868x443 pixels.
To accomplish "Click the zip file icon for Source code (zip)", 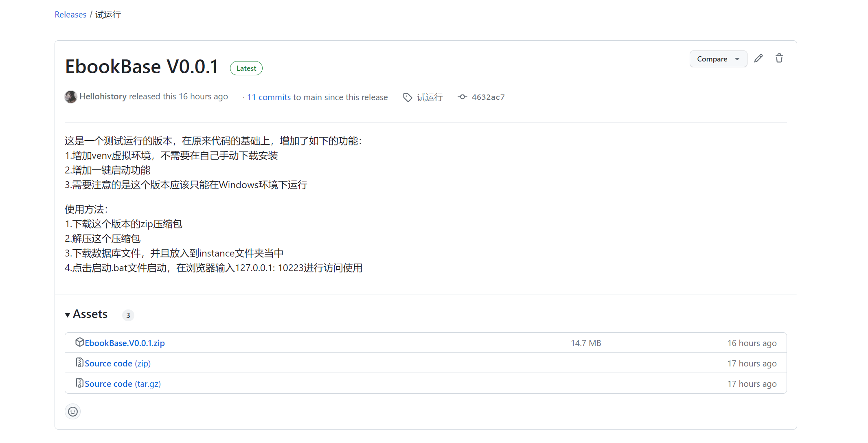I will 79,363.
